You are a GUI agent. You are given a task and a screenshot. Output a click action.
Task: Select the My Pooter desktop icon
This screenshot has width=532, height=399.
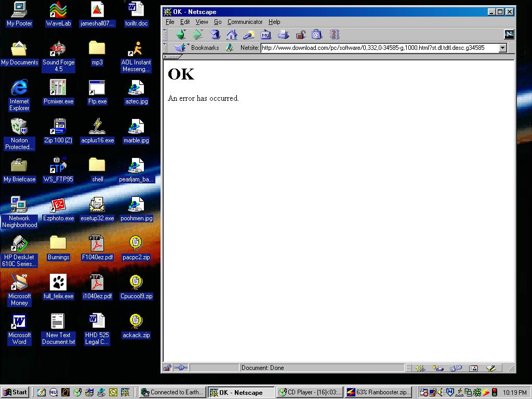coord(19,14)
